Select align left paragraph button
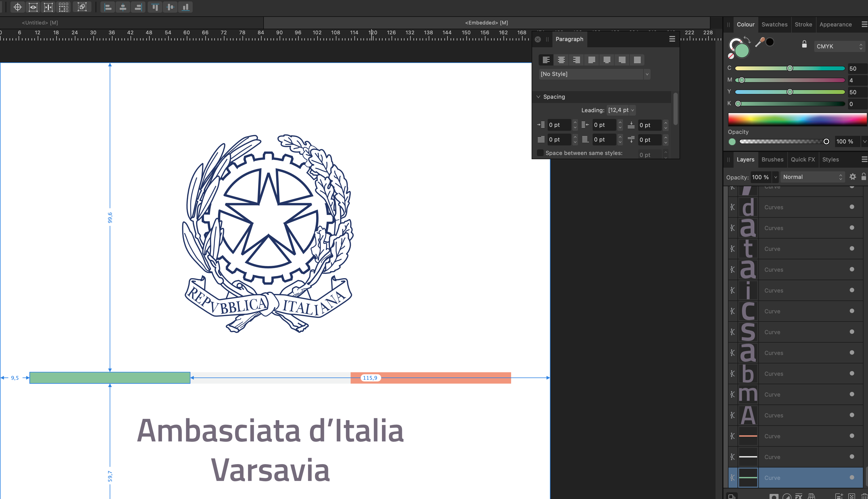Viewport: 868px width, 499px height. [546, 60]
